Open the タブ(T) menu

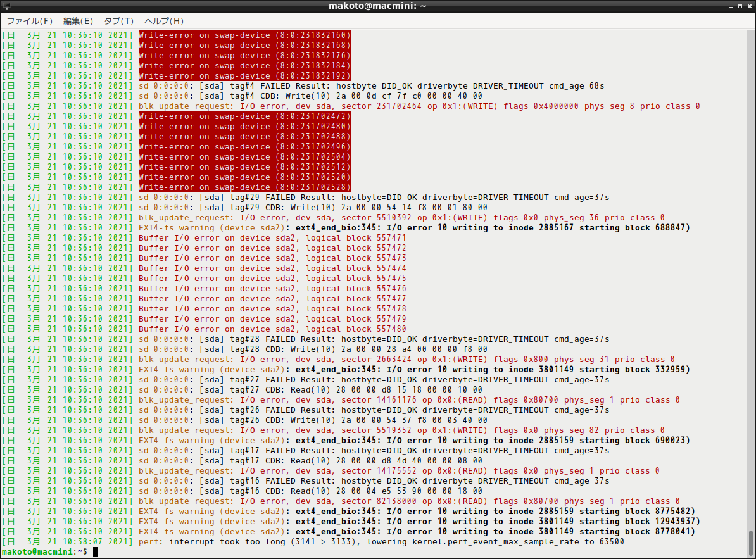point(118,21)
